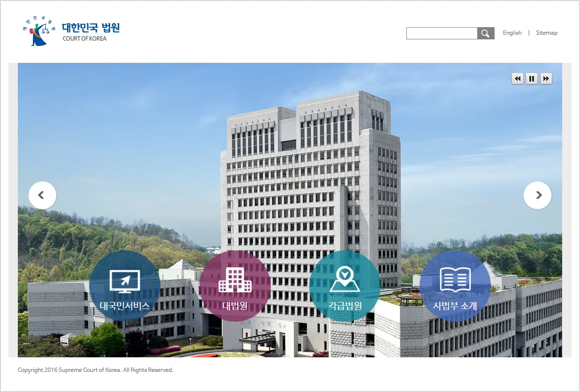The image size is (580, 392).
Task: Switch to the English site
Action: click(512, 33)
